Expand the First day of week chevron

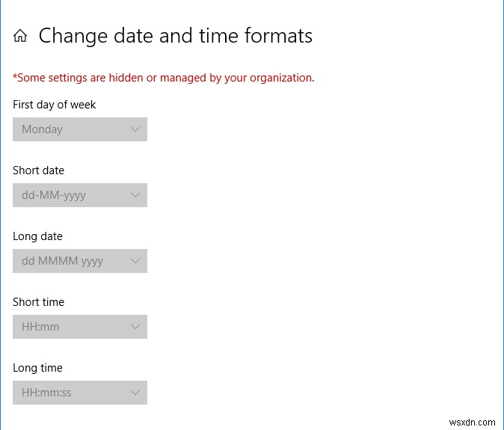(135, 129)
